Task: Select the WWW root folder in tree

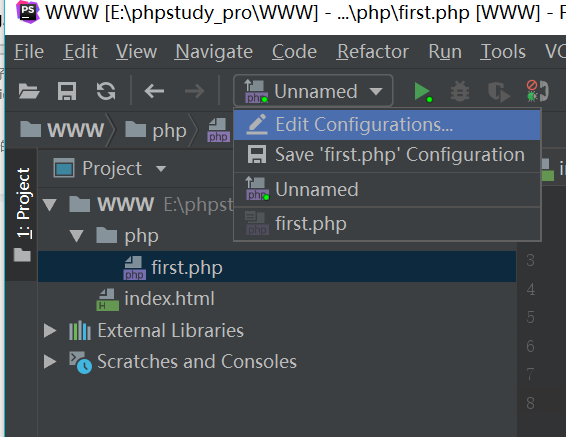Action: [x=126, y=205]
